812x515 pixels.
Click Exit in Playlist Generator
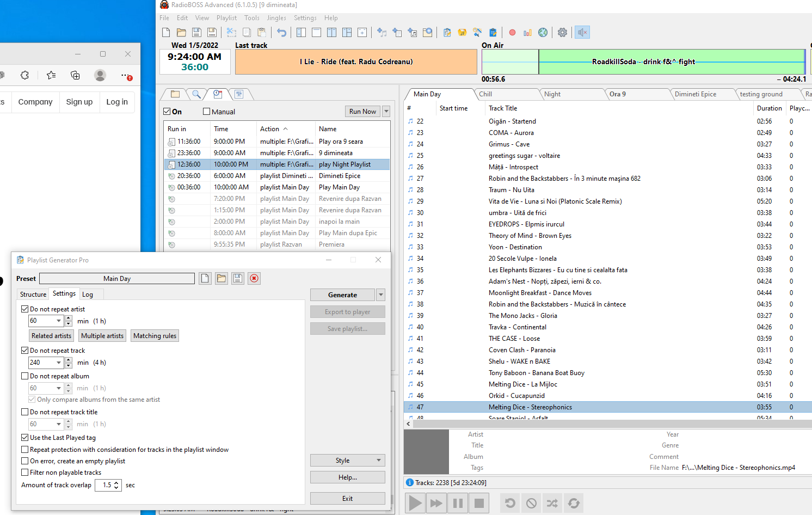pos(348,499)
